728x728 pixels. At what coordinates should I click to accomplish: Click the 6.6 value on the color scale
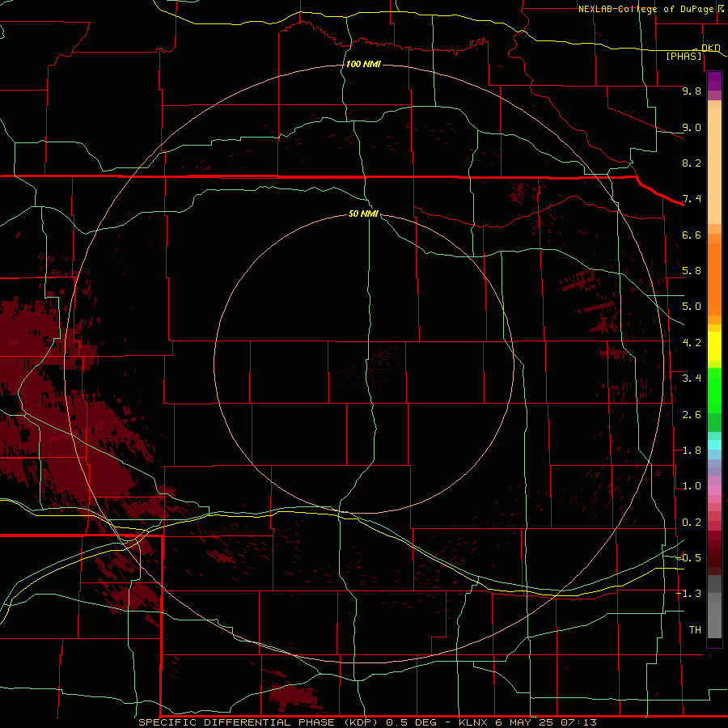(692, 235)
